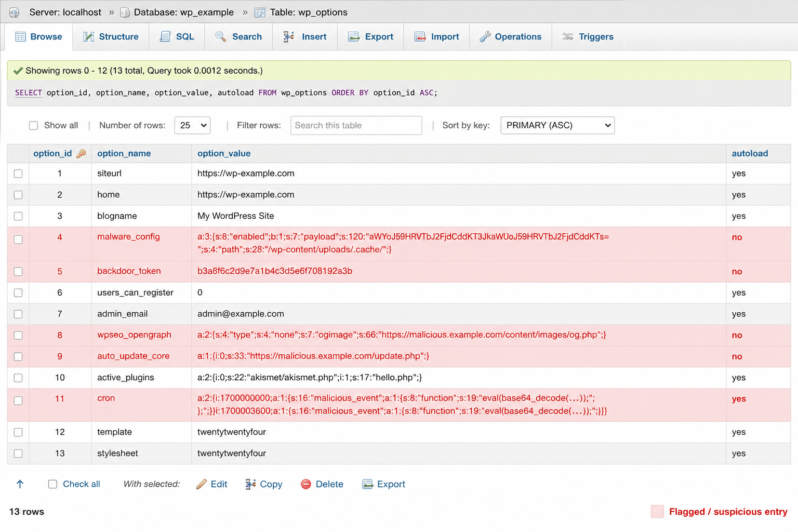Click the database icon beside wp_example
Image resolution: width=798 pixels, height=532 pixels.
pos(125,12)
